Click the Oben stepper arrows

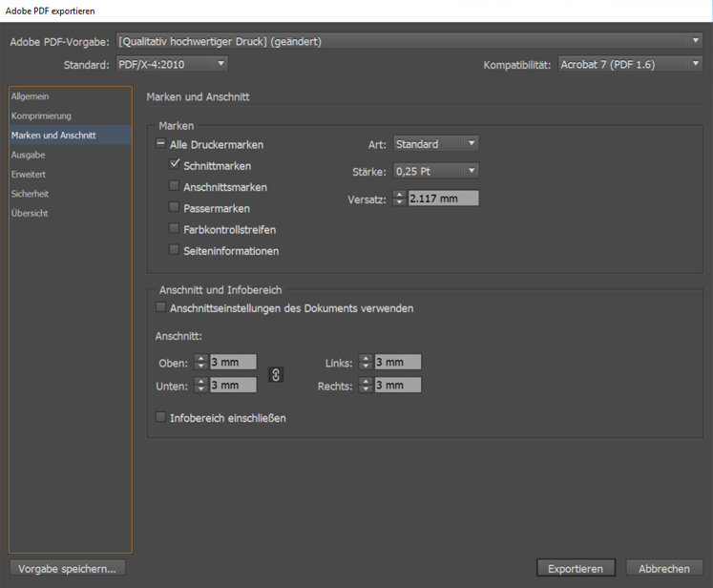pos(201,362)
